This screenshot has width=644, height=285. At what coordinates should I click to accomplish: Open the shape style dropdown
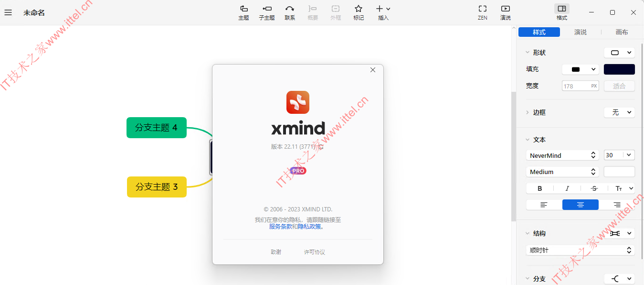point(620,53)
